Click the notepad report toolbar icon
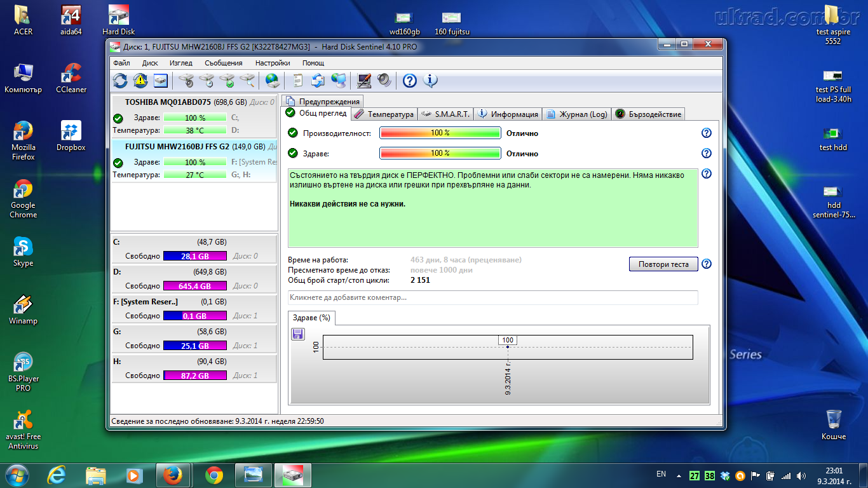The height and width of the screenshot is (488, 868). tap(298, 80)
